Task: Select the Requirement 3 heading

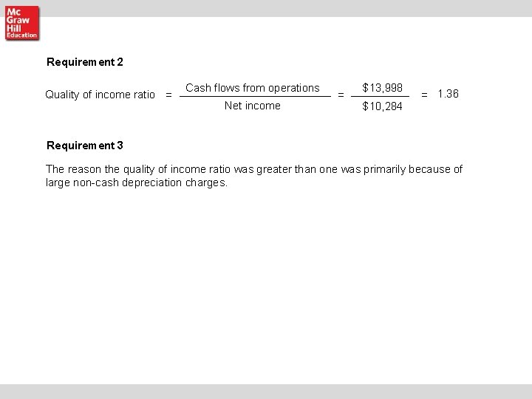Action: [85, 146]
